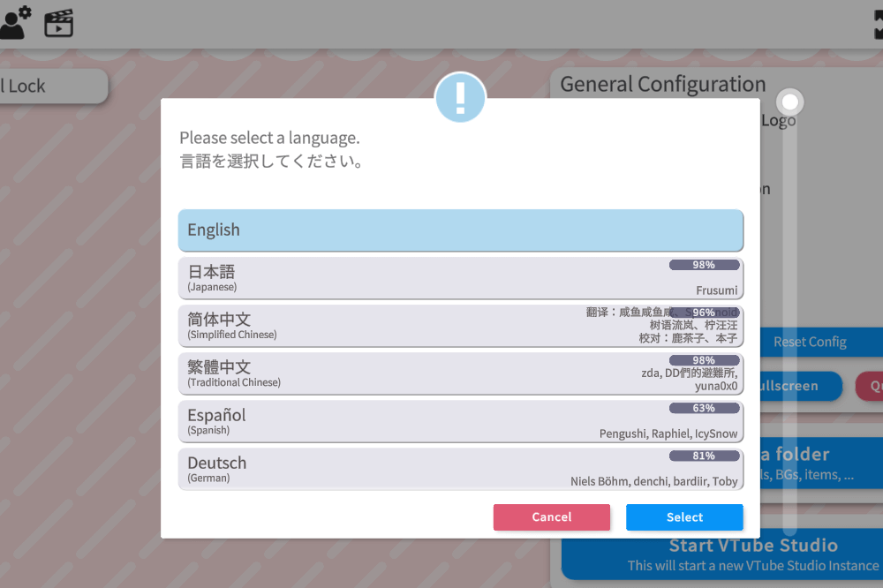Screen dimensions: 883x588
Task: Click Start VTube Studio button
Action: coord(753,554)
